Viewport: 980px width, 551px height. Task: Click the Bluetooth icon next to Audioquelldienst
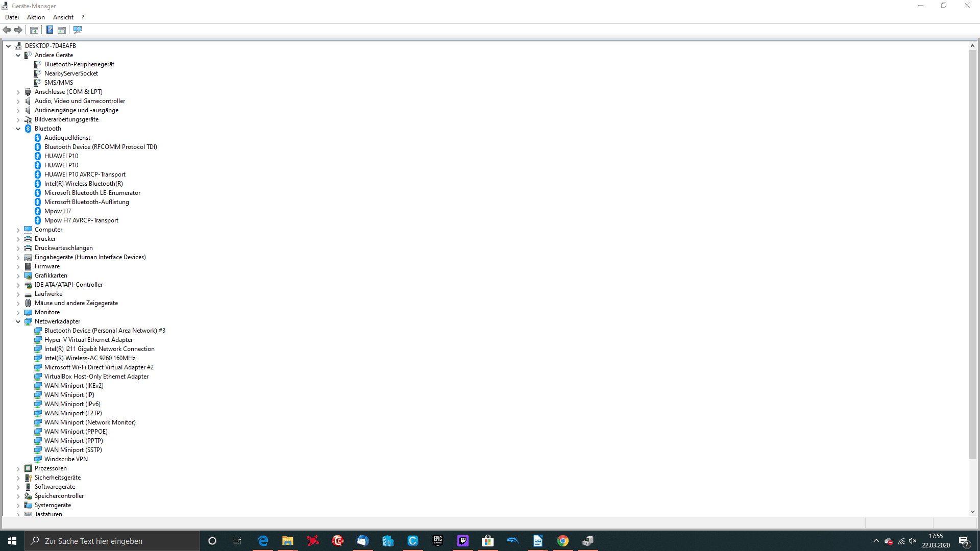coord(38,138)
